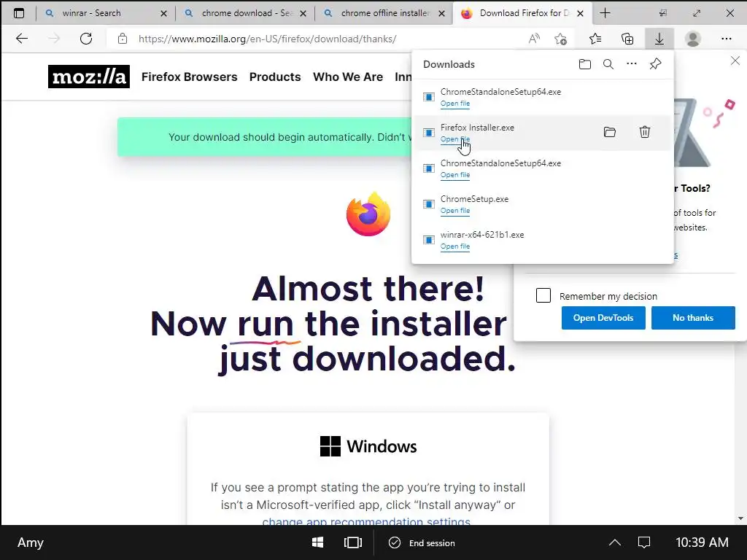
Task: Open Task View in taskbar
Action: [x=353, y=542]
